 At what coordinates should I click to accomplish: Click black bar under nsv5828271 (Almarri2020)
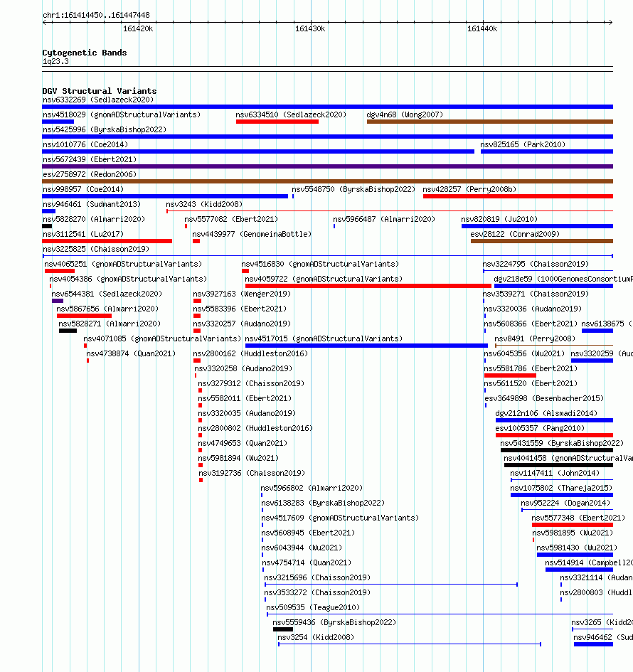[68, 331]
